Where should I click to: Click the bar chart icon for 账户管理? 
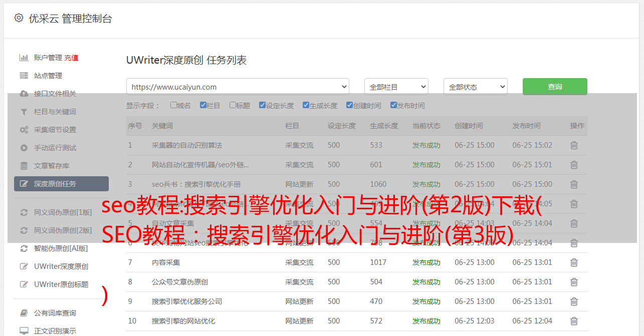pos(24,58)
